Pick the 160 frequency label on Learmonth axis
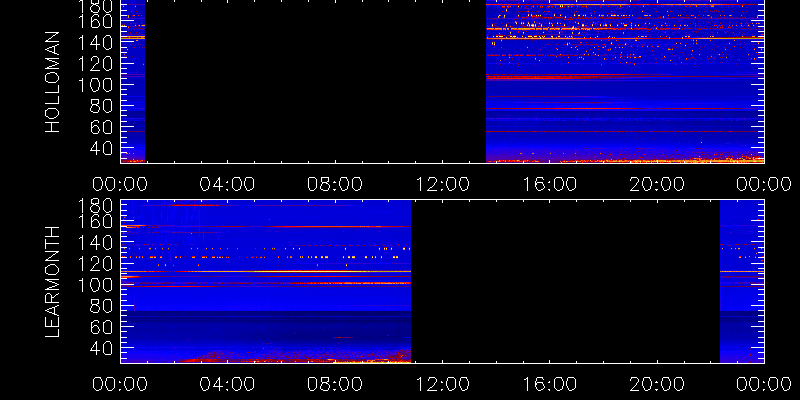This screenshot has width=800, height=400. (x=96, y=221)
